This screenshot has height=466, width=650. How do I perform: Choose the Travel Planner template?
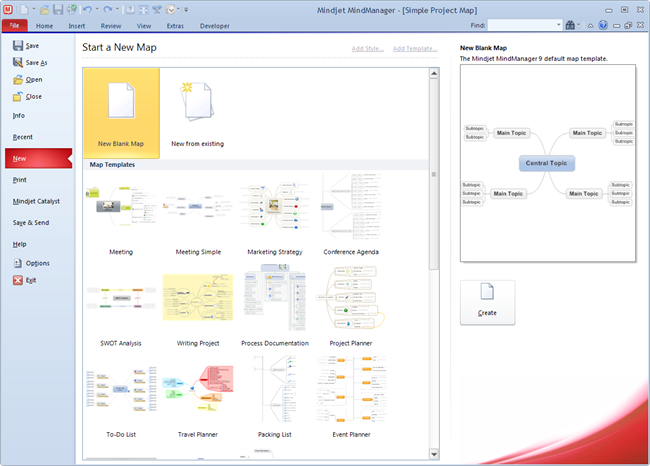pos(198,398)
